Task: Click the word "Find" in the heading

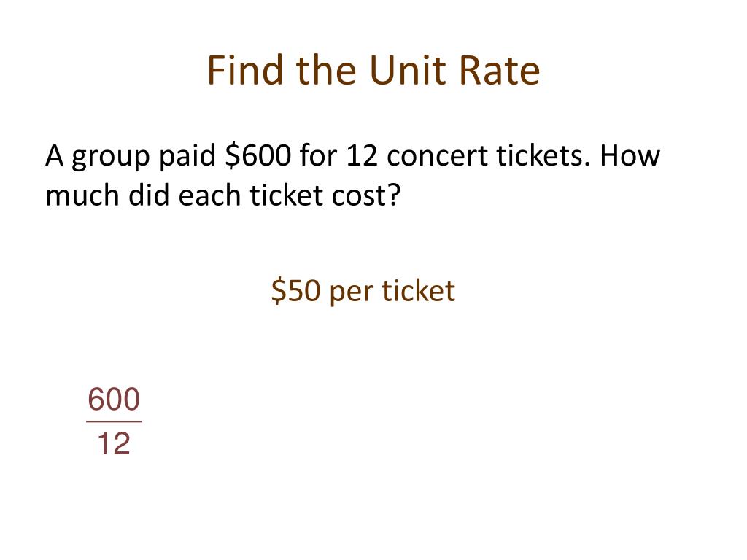Action: click(x=245, y=69)
